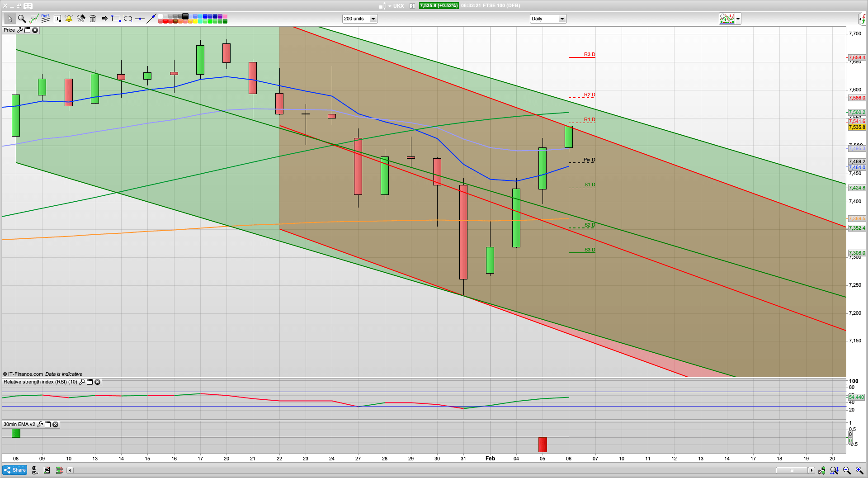Select the magnifying glass zoom tool
Viewport: 868px width, 478px height.
click(21, 19)
